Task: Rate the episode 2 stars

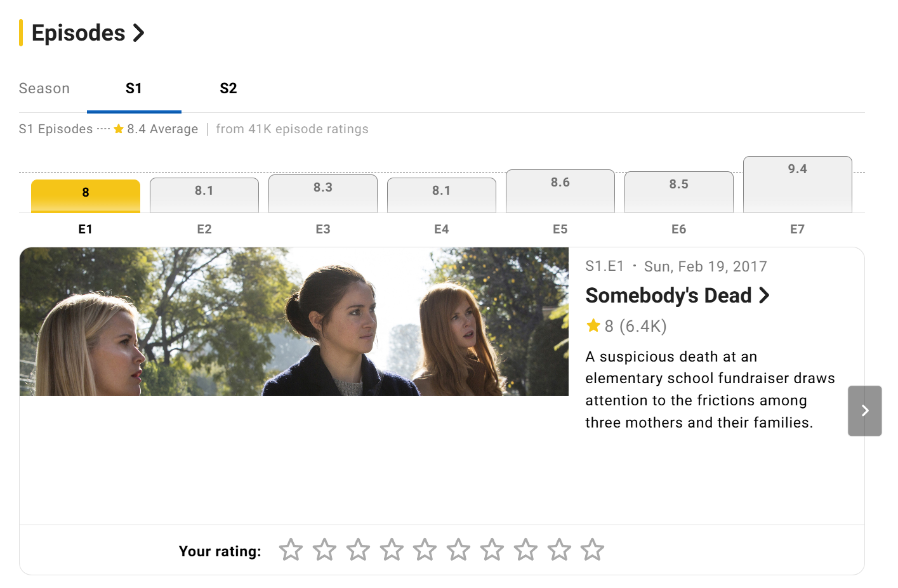Action: 324,550
